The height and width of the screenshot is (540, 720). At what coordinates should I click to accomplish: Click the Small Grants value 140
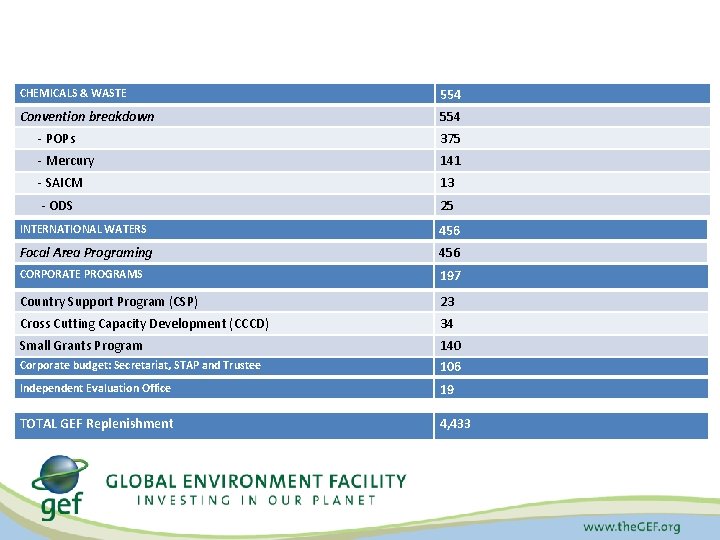pyautogui.click(x=450, y=346)
